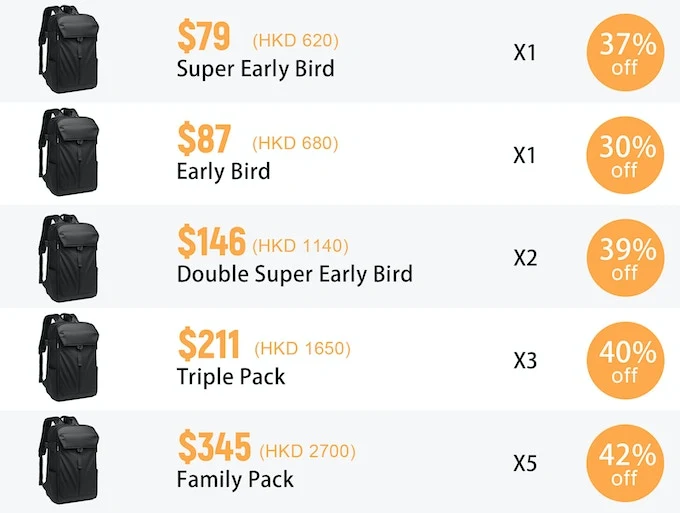Select the $211 price
This screenshot has width=680, height=513.
[x=209, y=344]
